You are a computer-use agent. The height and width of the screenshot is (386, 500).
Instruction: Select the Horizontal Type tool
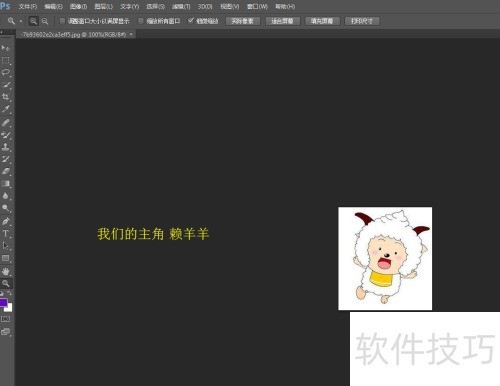(x=6, y=233)
